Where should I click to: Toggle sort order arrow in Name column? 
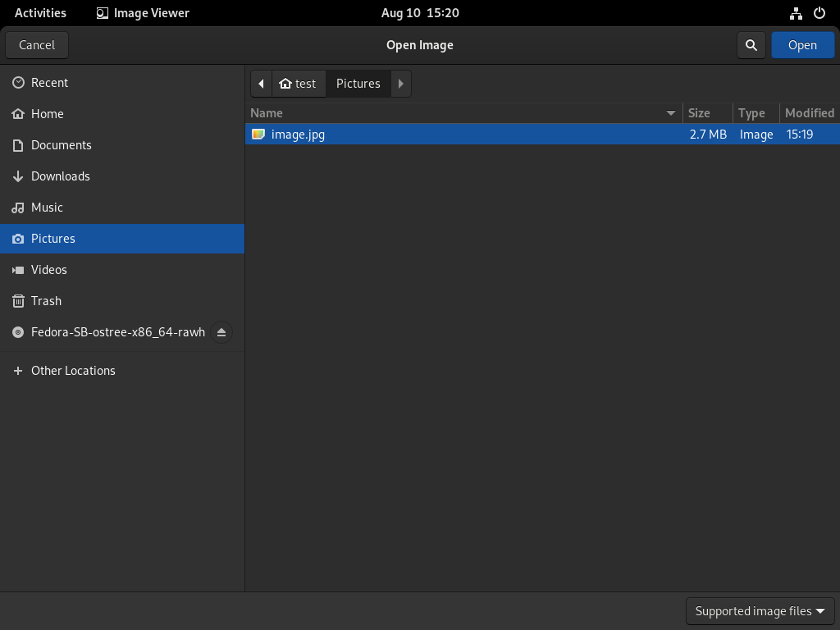(x=670, y=113)
